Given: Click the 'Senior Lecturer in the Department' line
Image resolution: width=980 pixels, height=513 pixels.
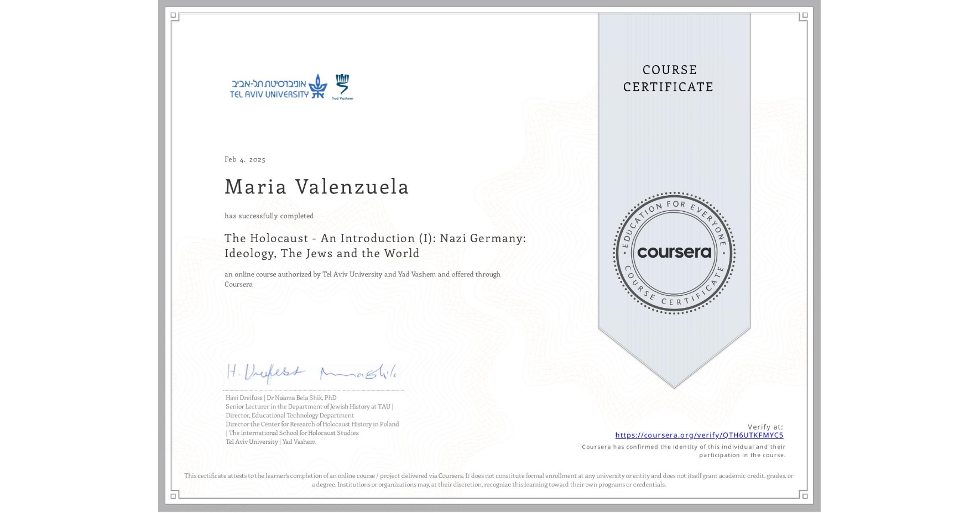Looking at the screenshot, I should [310, 406].
